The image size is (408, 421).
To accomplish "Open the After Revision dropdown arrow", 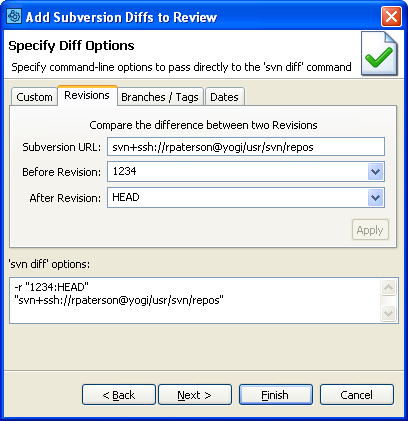I will [x=375, y=198].
